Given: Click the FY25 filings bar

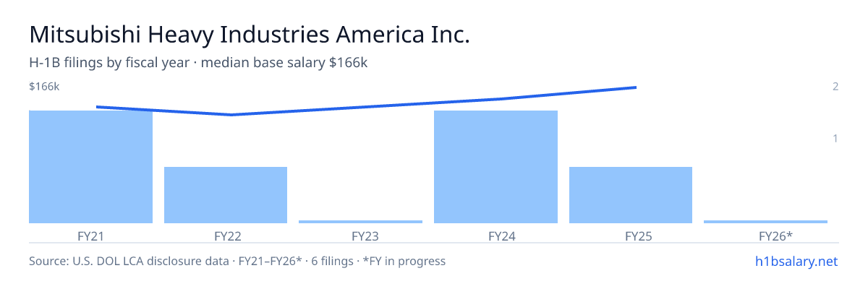Looking at the screenshot, I should pyautogui.click(x=631, y=195).
